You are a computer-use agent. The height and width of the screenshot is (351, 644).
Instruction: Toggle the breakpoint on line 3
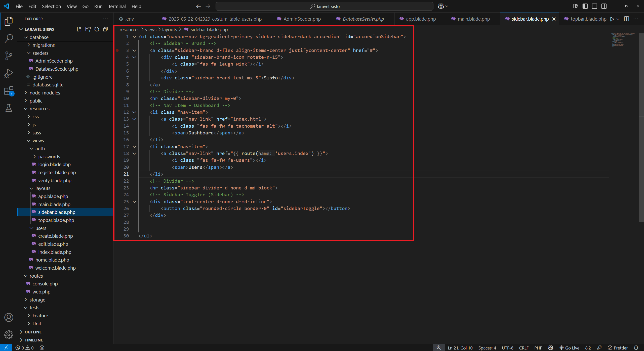pyautogui.click(x=117, y=50)
